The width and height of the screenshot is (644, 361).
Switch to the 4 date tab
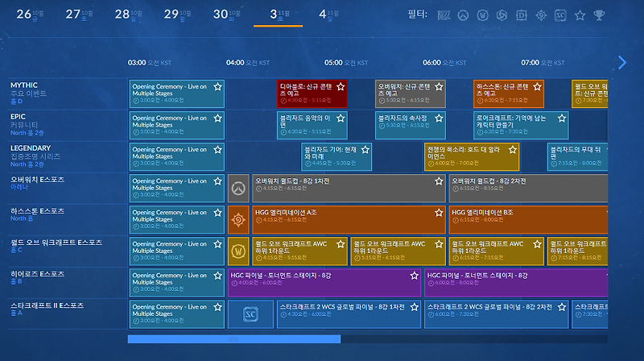pos(328,15)
